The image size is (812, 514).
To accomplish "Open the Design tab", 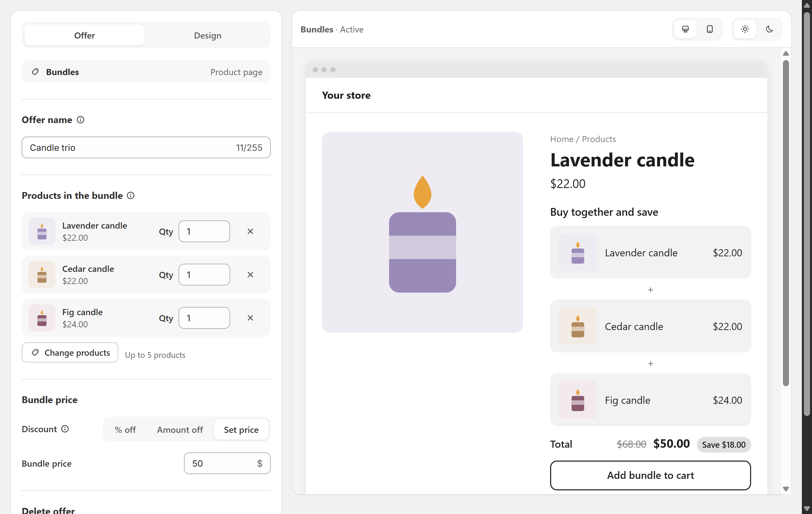I will click(208, 35).
